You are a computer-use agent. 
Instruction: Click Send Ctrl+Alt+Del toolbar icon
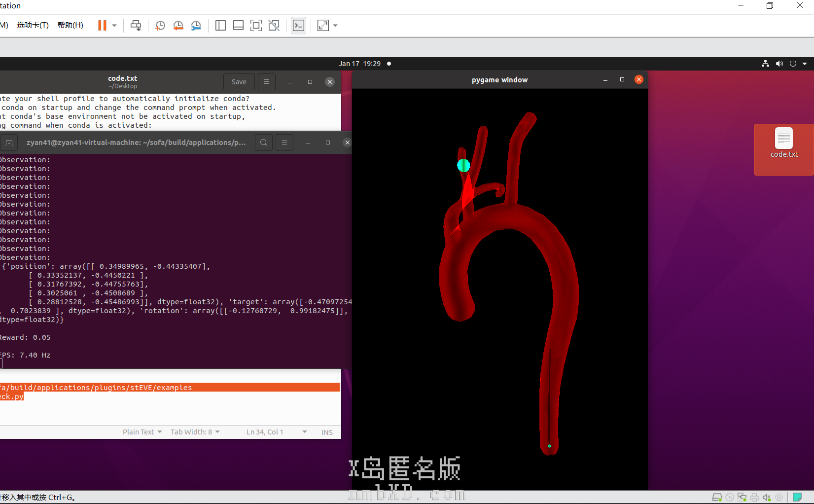pos(136,26)
